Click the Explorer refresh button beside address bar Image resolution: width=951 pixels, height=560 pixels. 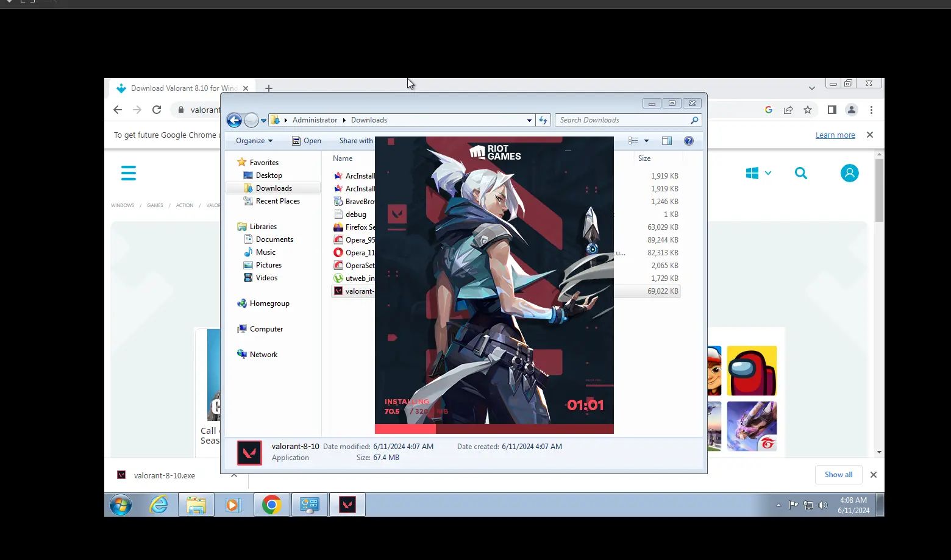(543, 120)
